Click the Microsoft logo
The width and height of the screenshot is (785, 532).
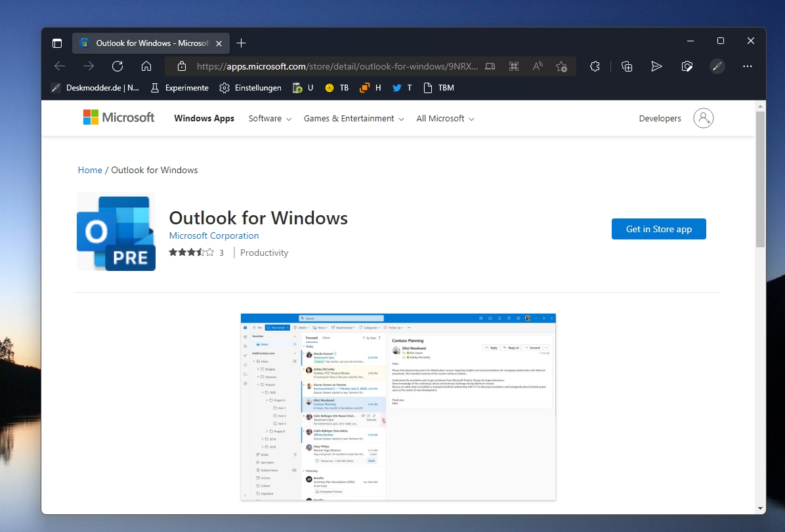pyautogui.click(x=119, y=117)
